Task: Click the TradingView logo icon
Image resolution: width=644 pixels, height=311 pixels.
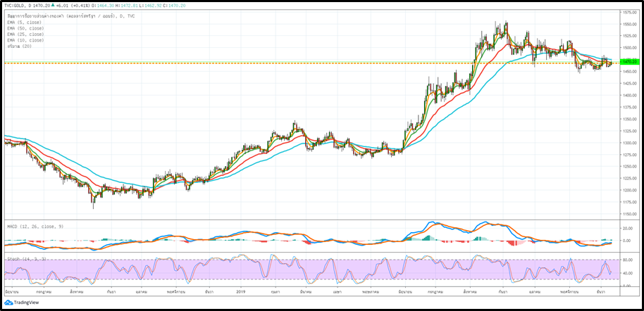Action: coord(7,303)
